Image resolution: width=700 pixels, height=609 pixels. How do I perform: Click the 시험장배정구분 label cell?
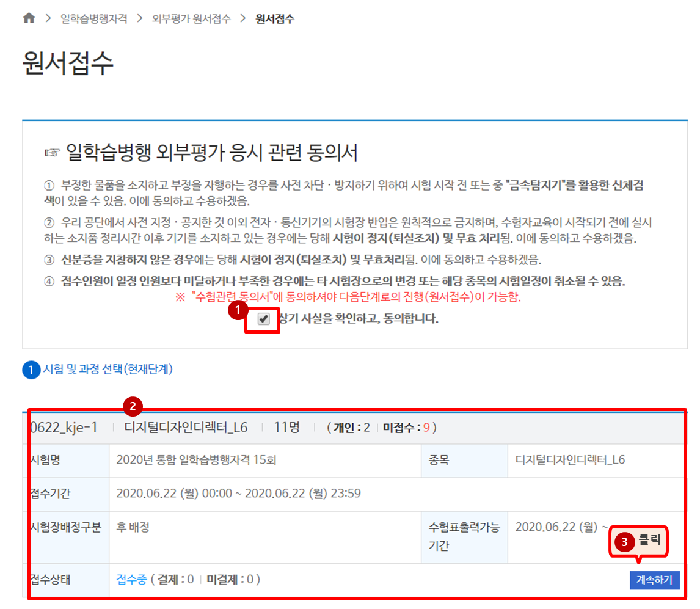pos(66,537)
